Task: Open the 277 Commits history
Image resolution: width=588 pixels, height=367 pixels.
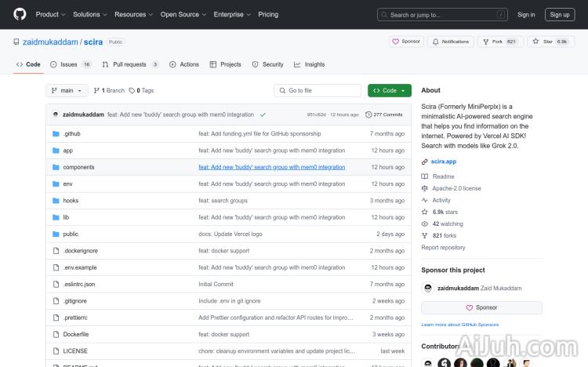Action: (383, 114)
